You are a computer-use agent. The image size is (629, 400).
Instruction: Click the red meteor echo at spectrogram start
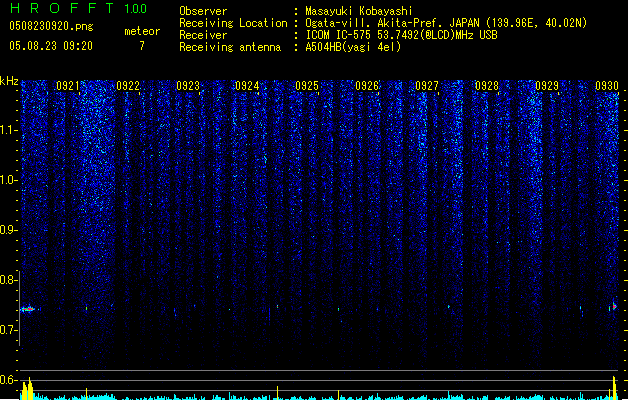tap(28, 309)
